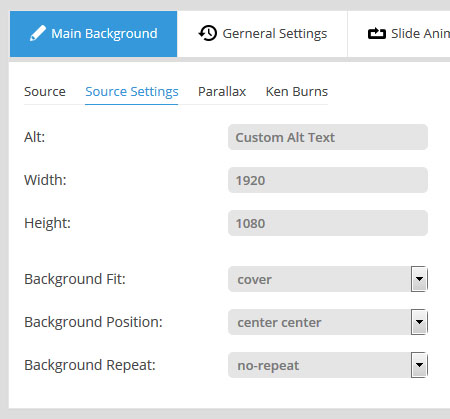
Task: Click the slide animation loop icon
Action: [377, 33]
